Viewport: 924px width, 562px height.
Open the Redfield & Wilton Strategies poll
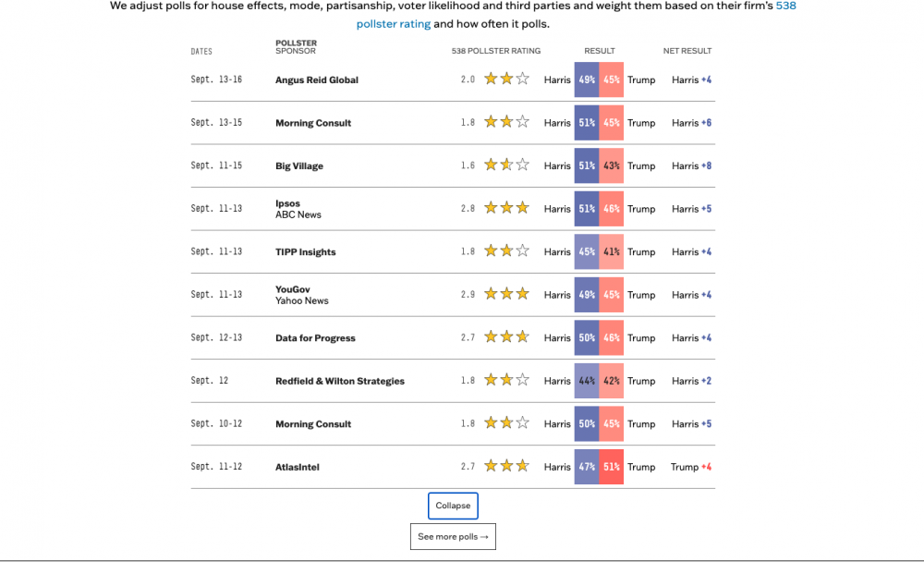coord(339,381)
